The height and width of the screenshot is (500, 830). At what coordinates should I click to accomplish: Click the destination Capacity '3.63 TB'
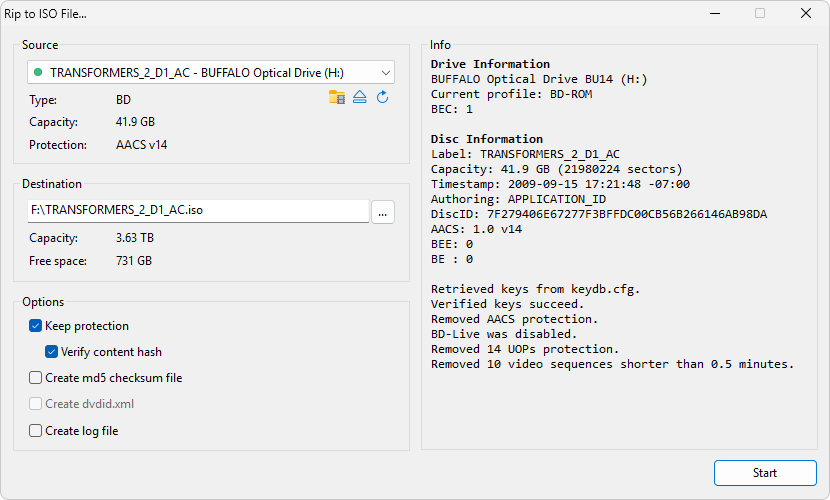pos(135,238)
